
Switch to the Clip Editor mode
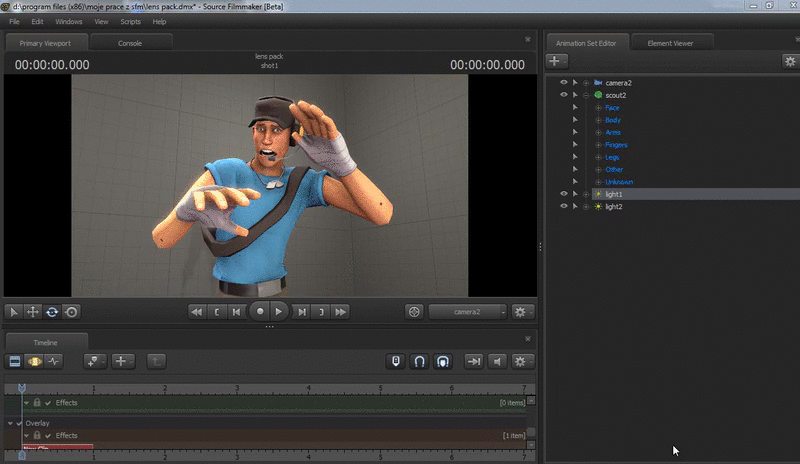[15, 361]
